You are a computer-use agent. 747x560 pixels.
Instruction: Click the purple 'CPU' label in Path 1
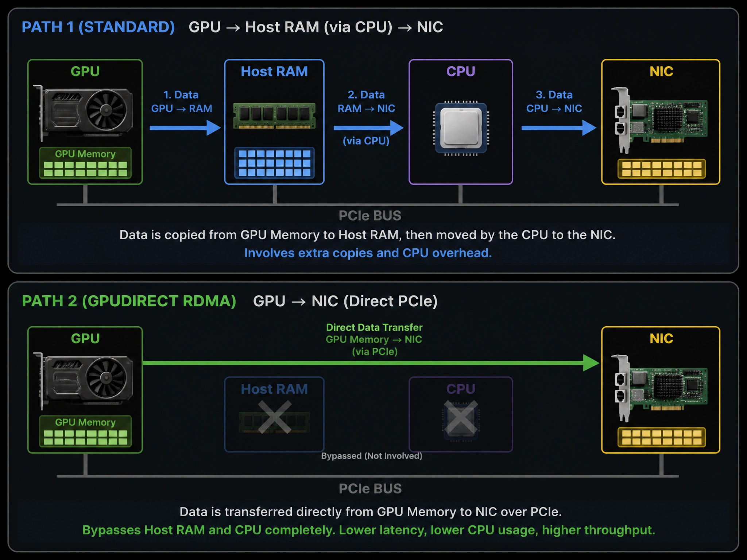(x=461, y=71)
